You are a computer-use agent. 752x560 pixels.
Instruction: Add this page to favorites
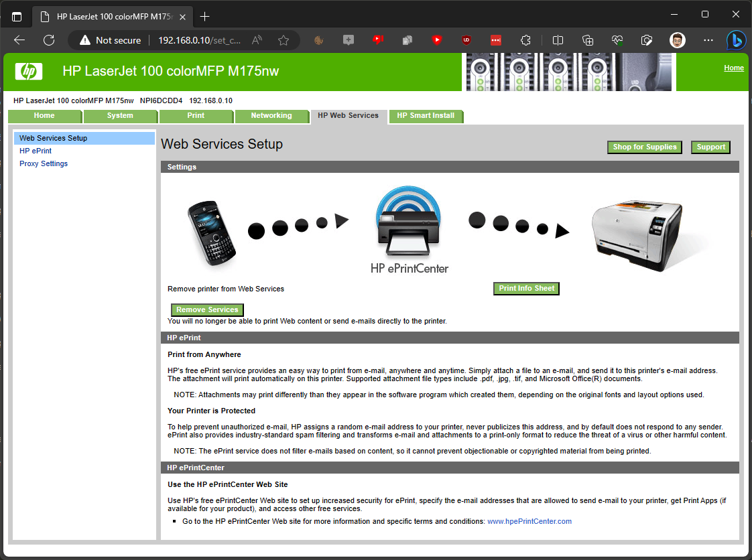click(x=284, y=40)
